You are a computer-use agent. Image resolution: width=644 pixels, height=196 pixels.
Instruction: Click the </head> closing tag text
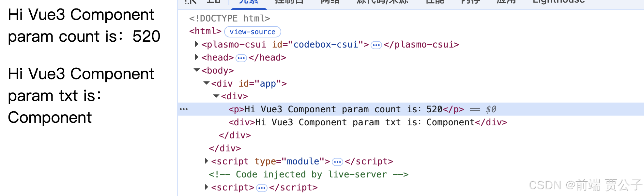point(267,57)
